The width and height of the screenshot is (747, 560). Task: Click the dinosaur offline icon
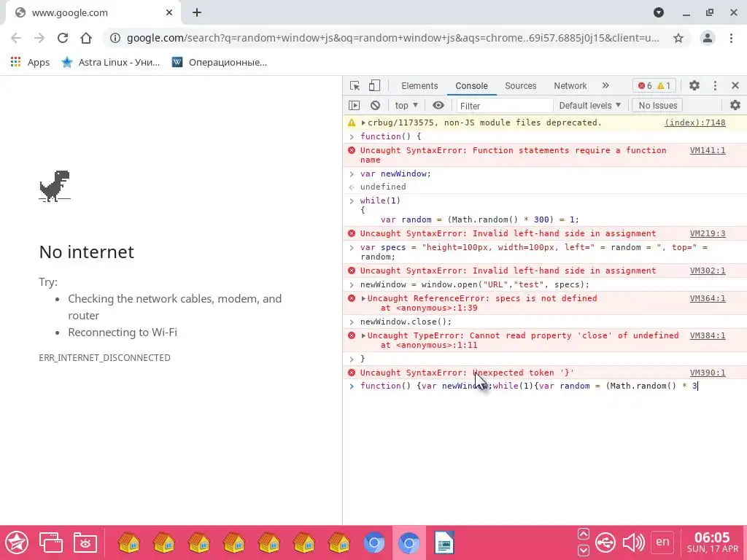click(x=55, y=186)
